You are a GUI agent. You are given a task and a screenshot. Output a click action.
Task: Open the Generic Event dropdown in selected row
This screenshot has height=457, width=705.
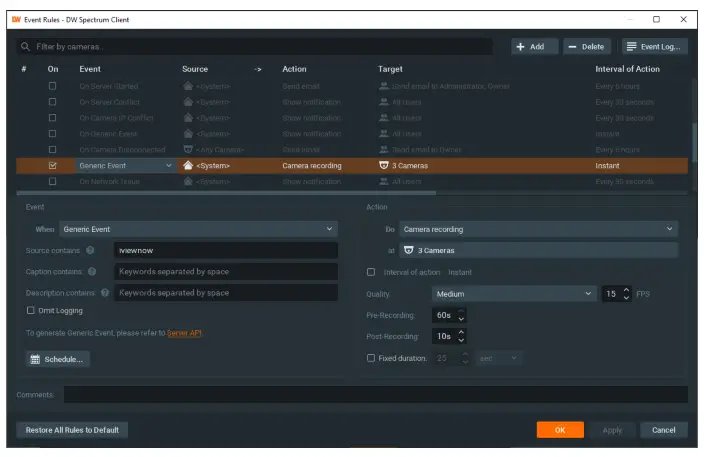[125, 166]
